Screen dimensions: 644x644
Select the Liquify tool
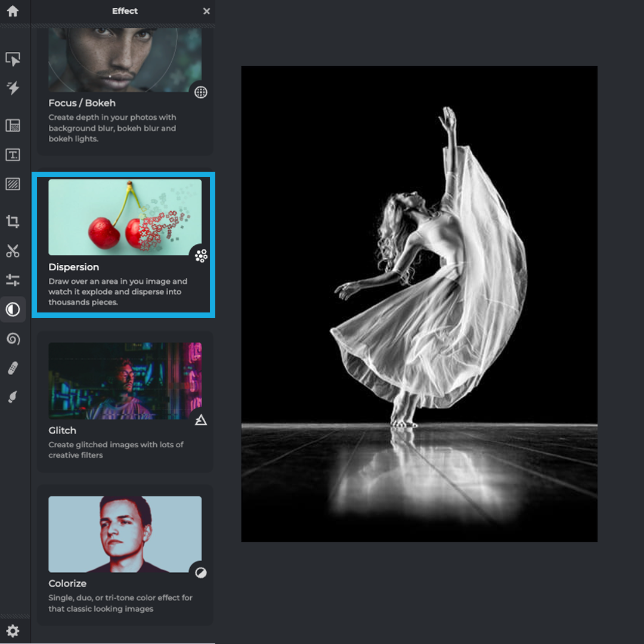click(13, 339)
